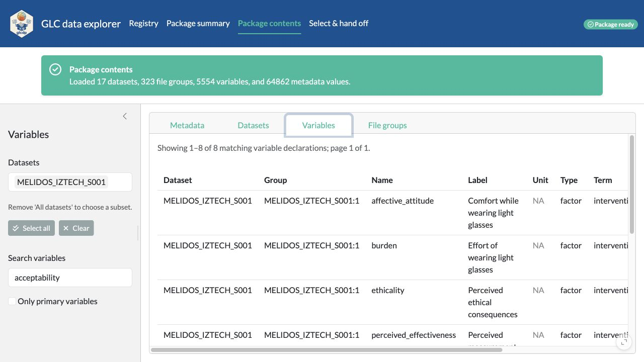Click the Unit column header

point(540,180)
